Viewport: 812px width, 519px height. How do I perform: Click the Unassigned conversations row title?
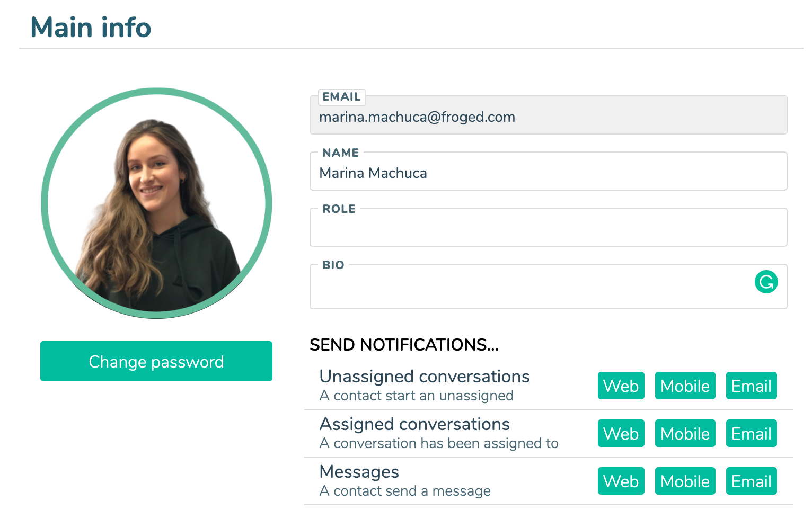point(425,377)
